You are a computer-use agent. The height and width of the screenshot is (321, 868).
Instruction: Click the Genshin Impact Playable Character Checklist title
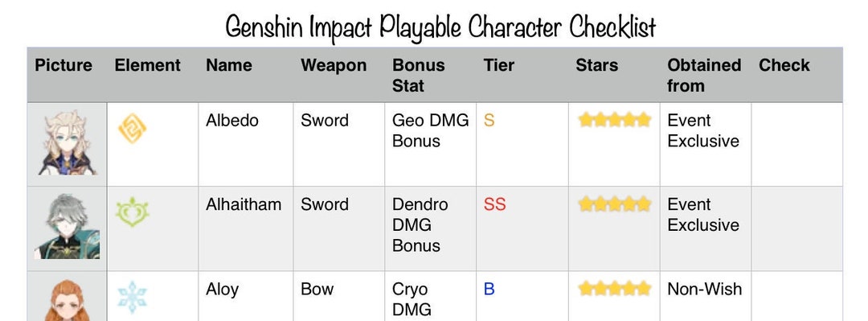(440, 26)
